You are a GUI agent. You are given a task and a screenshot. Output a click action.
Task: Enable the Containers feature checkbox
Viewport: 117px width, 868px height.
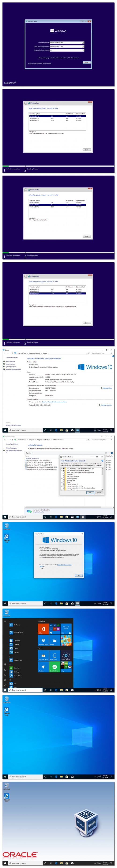[x=64, y=474]
